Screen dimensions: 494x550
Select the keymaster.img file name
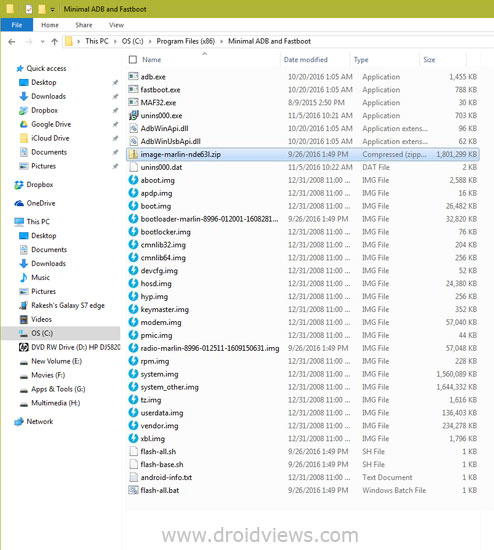[165, 310]
